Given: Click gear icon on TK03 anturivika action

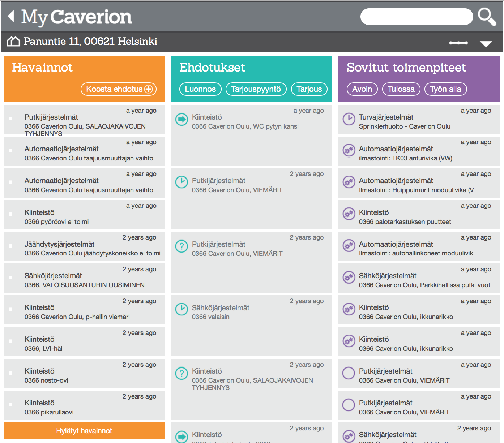Looking at the screenshot, I should [349, 150].
